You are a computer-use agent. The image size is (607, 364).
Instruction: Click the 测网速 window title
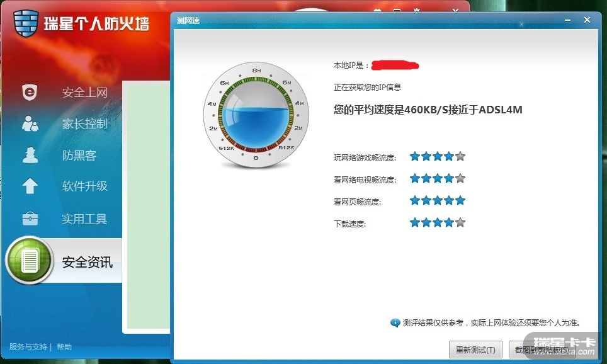point(188,21)
